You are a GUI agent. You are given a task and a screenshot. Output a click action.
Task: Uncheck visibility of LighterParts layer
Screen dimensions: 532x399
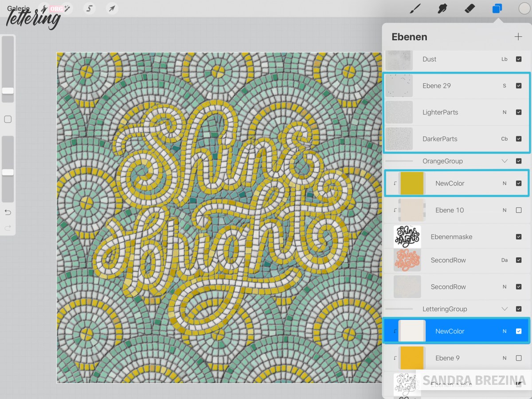519,112
